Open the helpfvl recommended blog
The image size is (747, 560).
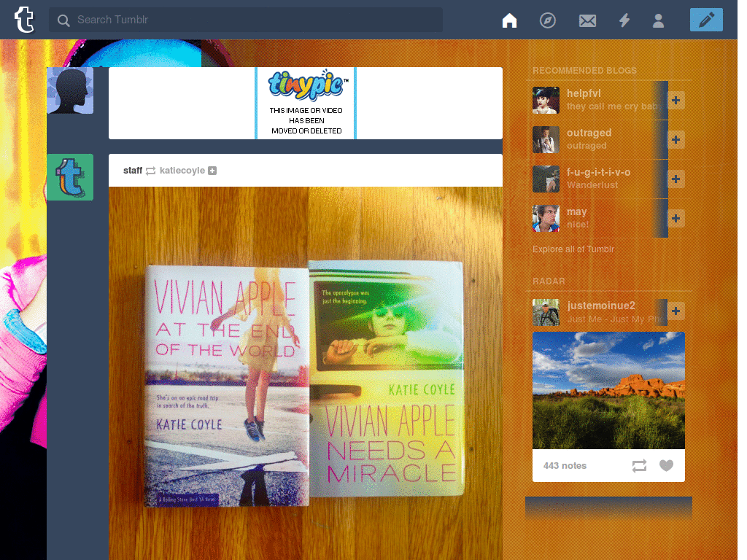click(x=584, y=93)
